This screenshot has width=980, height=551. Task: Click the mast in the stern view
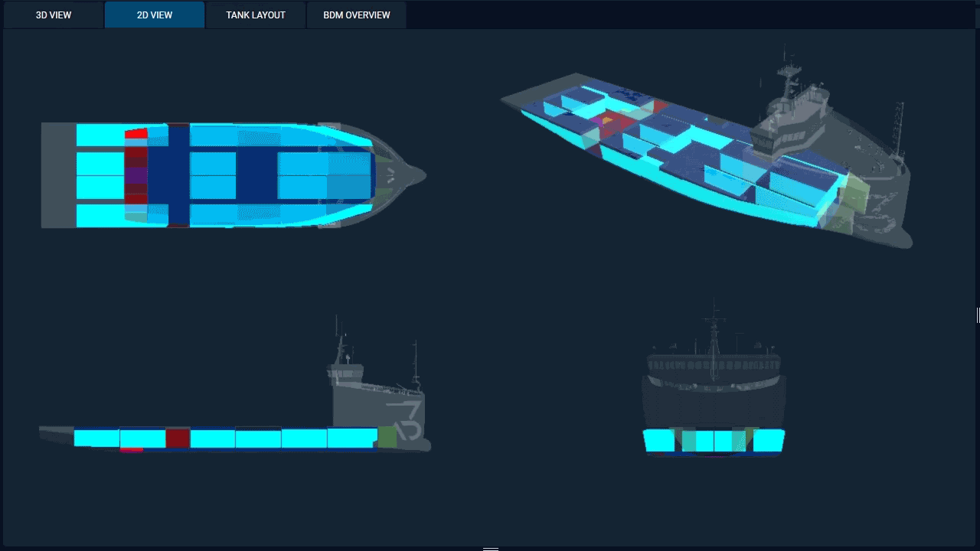(x=714, y=329)
